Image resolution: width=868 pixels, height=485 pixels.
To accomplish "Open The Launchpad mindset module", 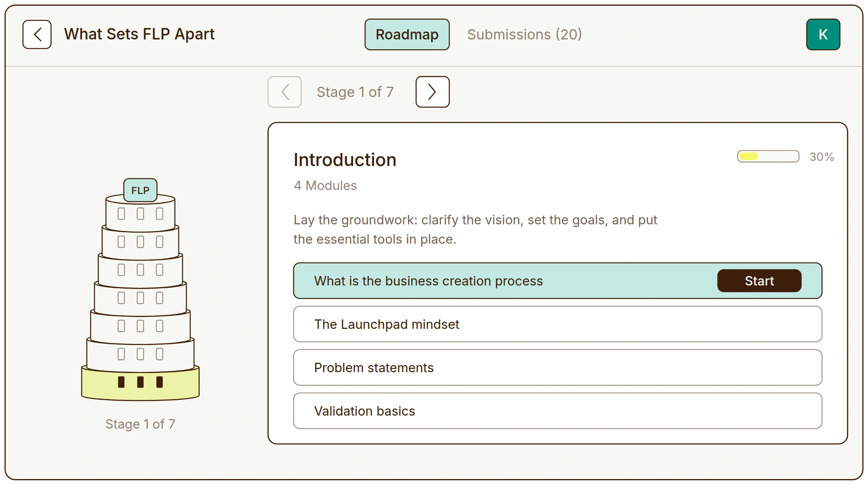I will pyautogui.click(x=557, y=324).
